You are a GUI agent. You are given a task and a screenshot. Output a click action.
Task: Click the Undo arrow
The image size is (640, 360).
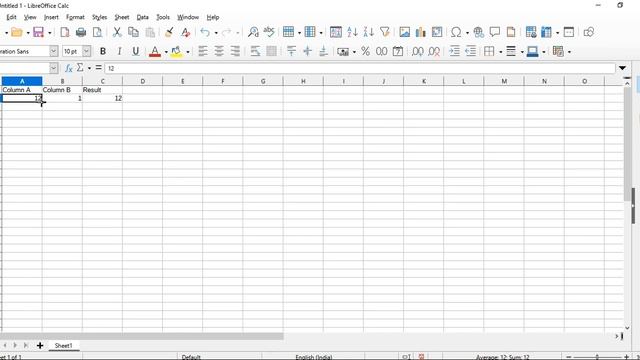pyautogui.click(x=205, y=32)
